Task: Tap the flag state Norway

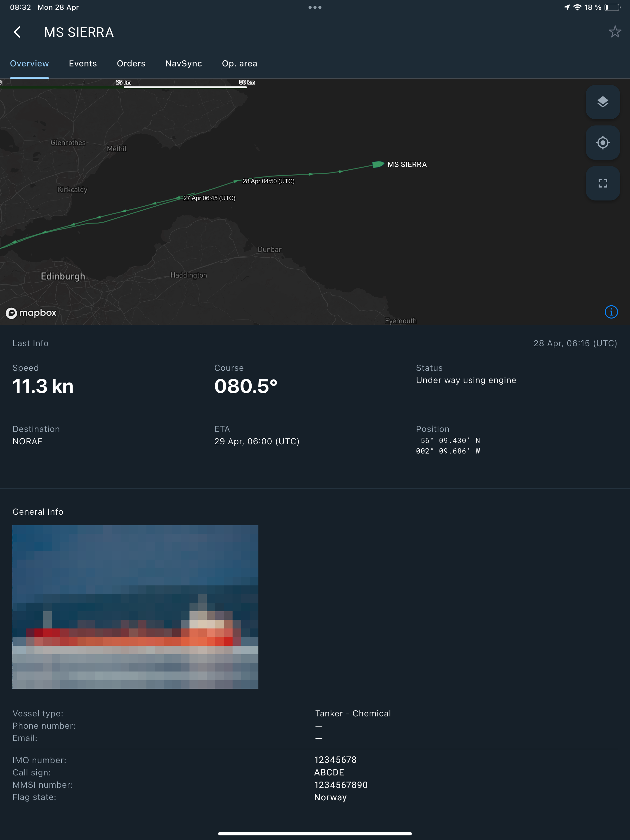Action: pos(330,798)
